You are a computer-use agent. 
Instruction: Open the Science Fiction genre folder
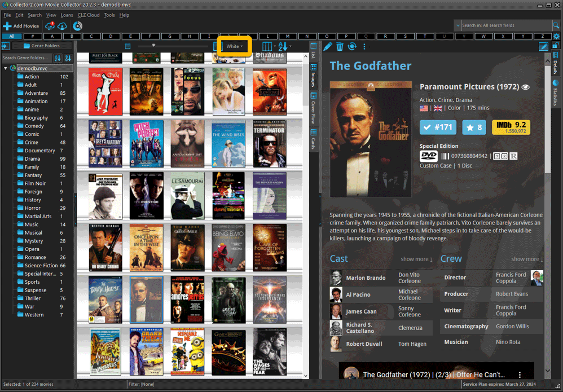click(42, 265)
